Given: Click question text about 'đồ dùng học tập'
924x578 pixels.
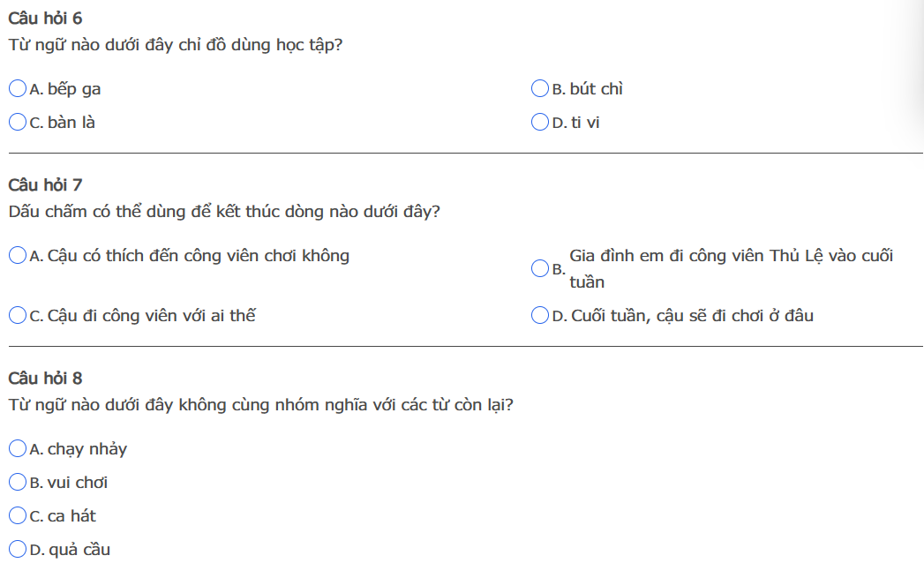Looking at the screenshot, I should pyautogui.click(x=175, y=45).
